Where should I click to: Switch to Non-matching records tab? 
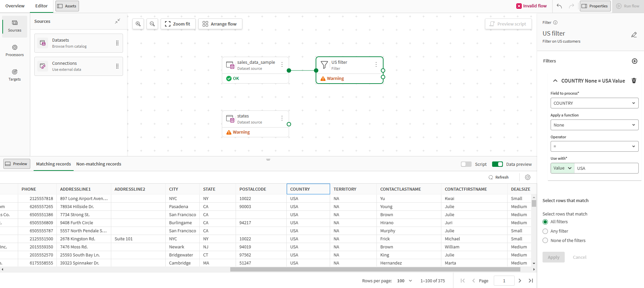pyautogui.click(x=98, y=164)
